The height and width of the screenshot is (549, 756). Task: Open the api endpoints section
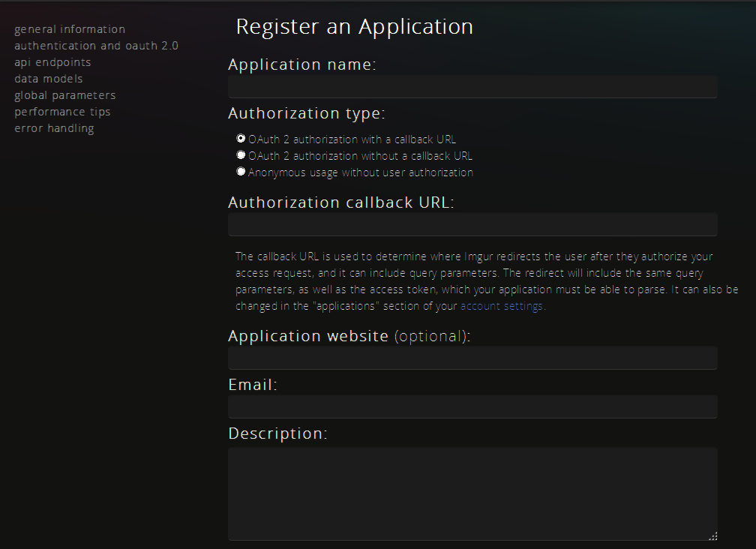click(52, 61)
